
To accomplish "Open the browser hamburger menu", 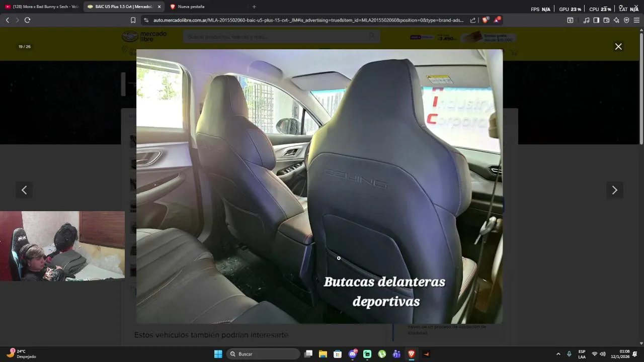I will coord(636,20).
